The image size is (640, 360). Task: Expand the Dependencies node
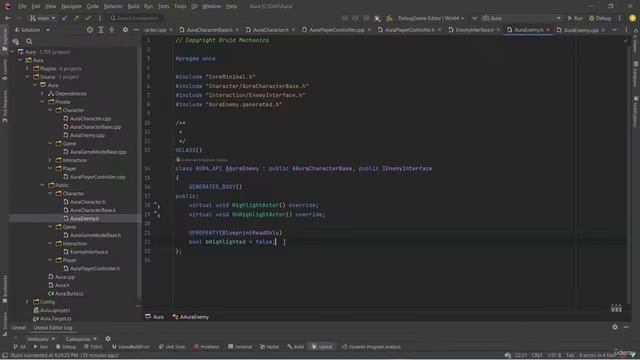pyautogui.click(x=42, y=93)
